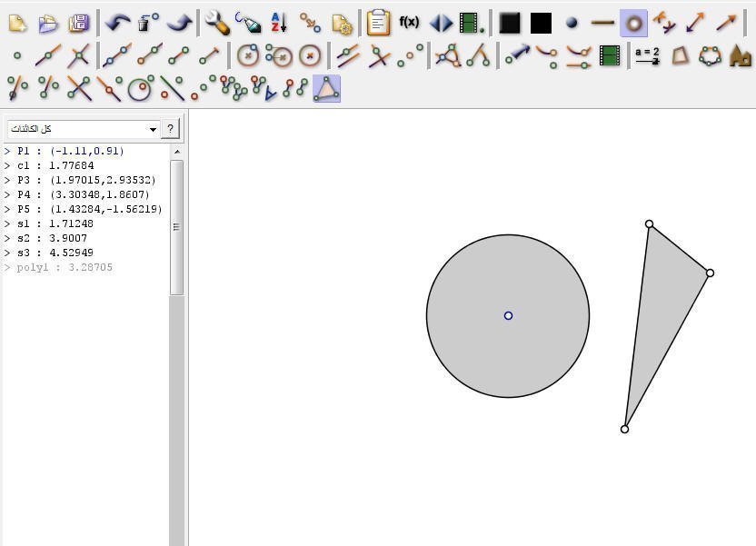The height and width of the screenshot is (546, 756).
Task: Open an existing construction file
Action: (48, 23)
